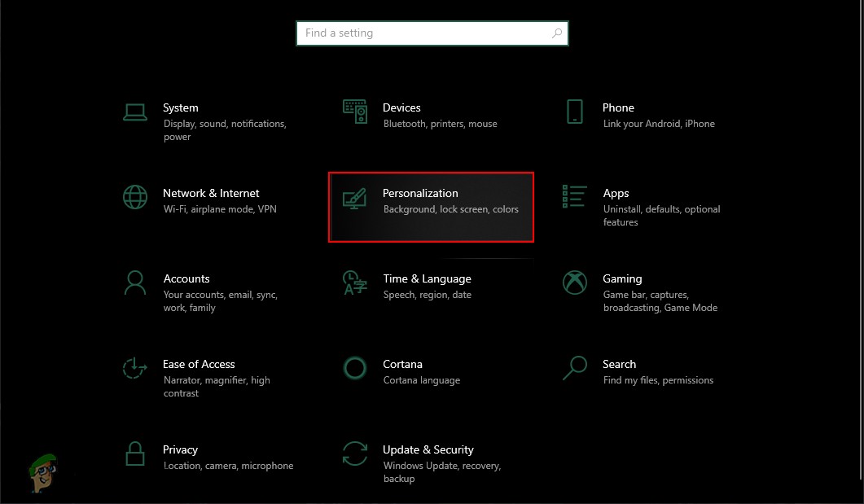Go to the Gaming settings heading
Image resolution: width=864 pixels, height=504 pixels.
tap(622, 278)
